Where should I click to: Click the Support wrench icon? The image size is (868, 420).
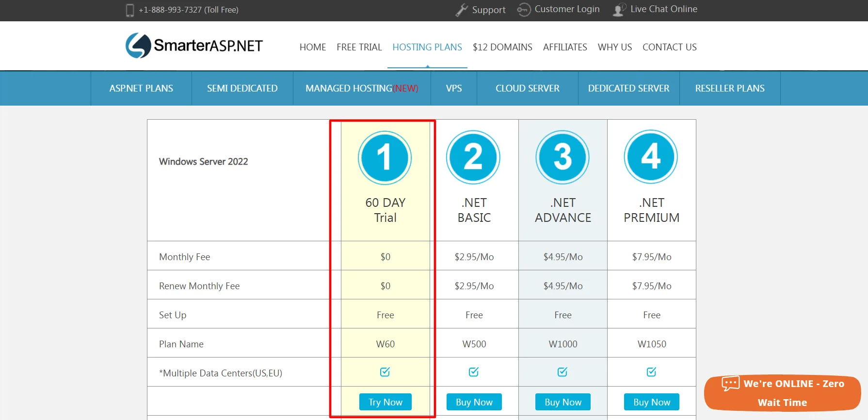tap(462, 10)
